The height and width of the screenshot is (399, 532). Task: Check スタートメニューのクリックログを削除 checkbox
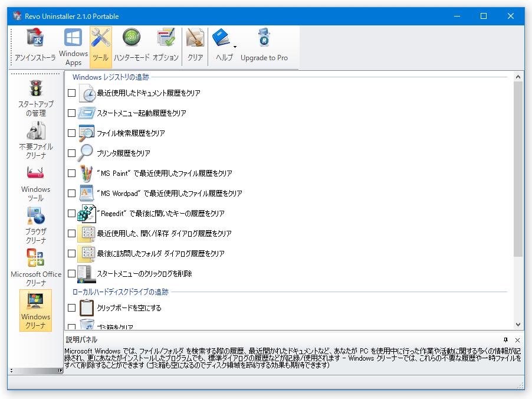point(71,273)
